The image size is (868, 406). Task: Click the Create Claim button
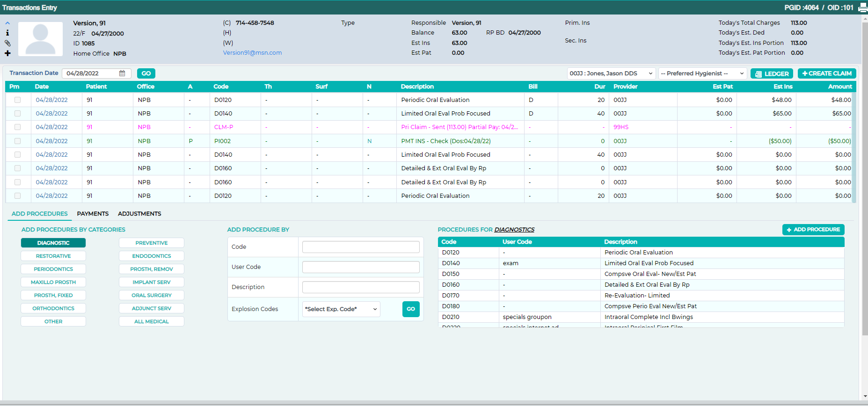[827, 73]
